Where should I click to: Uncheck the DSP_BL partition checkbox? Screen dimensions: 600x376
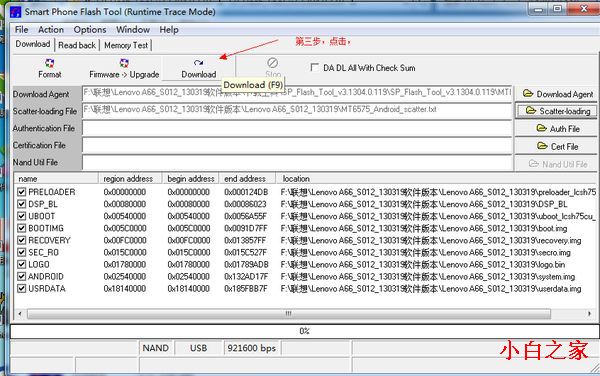21,204
